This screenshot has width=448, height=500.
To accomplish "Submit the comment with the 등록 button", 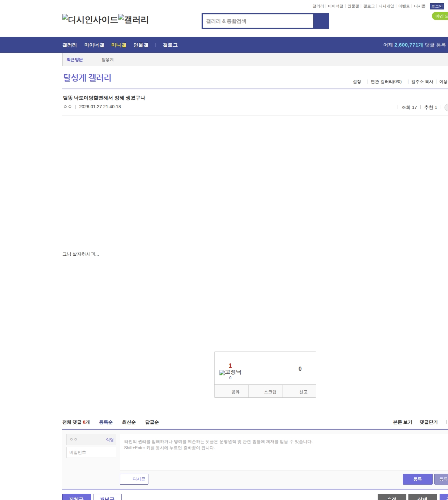I will 418,479.
